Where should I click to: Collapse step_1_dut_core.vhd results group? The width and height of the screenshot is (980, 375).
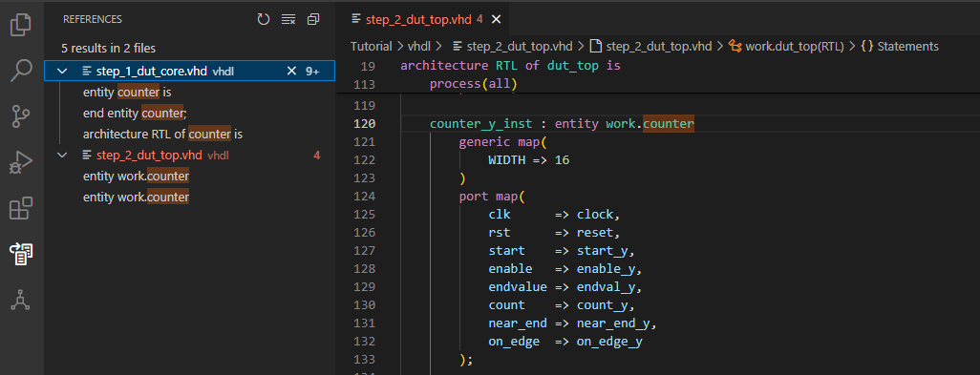point(62,72)
